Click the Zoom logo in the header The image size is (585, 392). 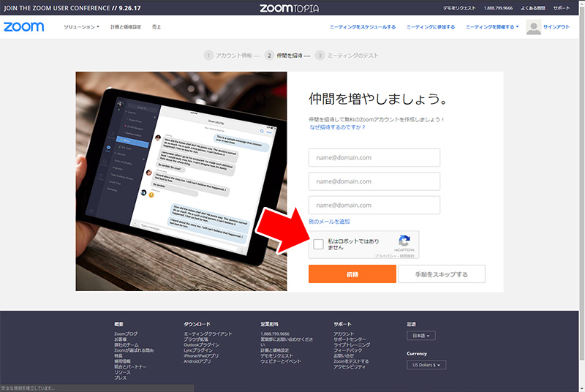(x=23, y=27)
